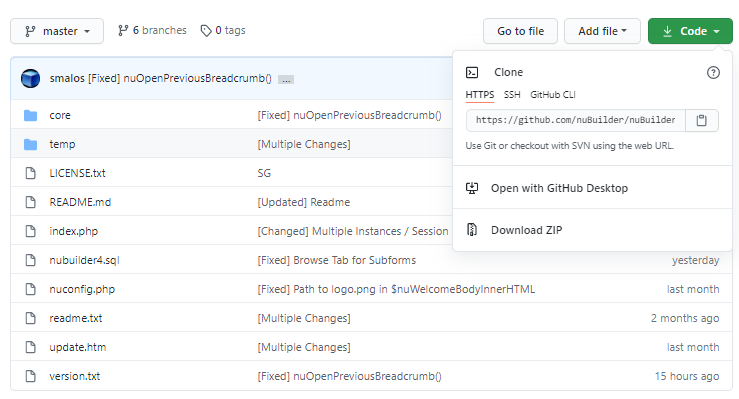Open readme.txt row [Multiple Changes] commit
Viewport: 739px width, 399px height.
[x=304, y=318]
